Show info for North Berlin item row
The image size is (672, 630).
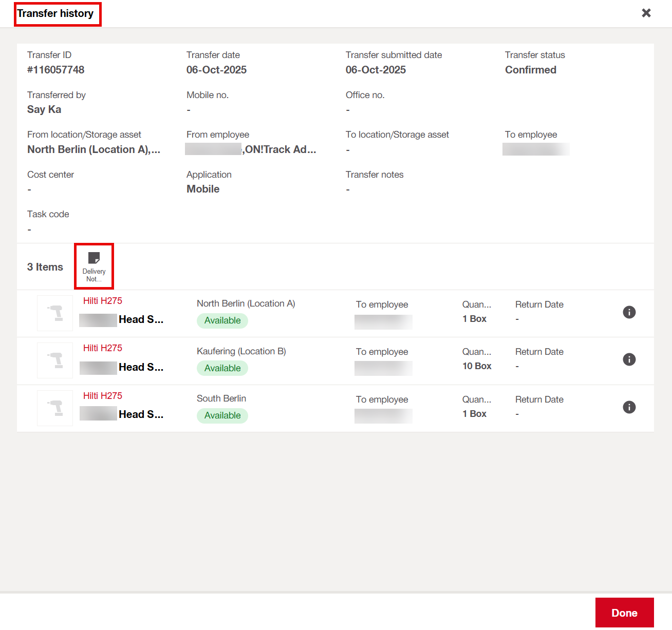(x=629, y=312)
